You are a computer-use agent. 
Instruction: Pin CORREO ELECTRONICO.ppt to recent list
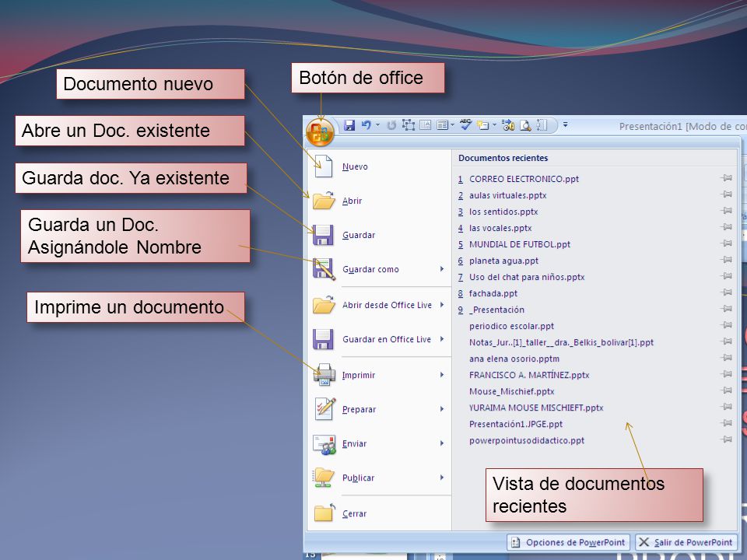pos(726,178)
